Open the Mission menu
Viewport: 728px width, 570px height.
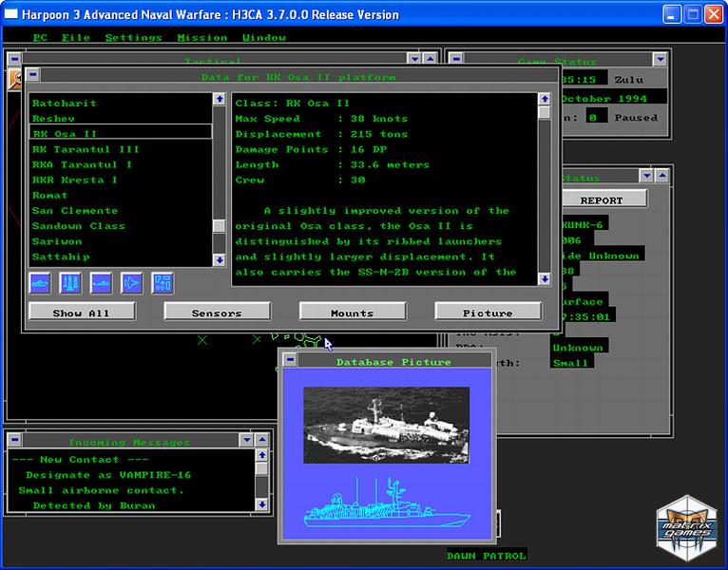pyautogui.click(x=201, y=38)
